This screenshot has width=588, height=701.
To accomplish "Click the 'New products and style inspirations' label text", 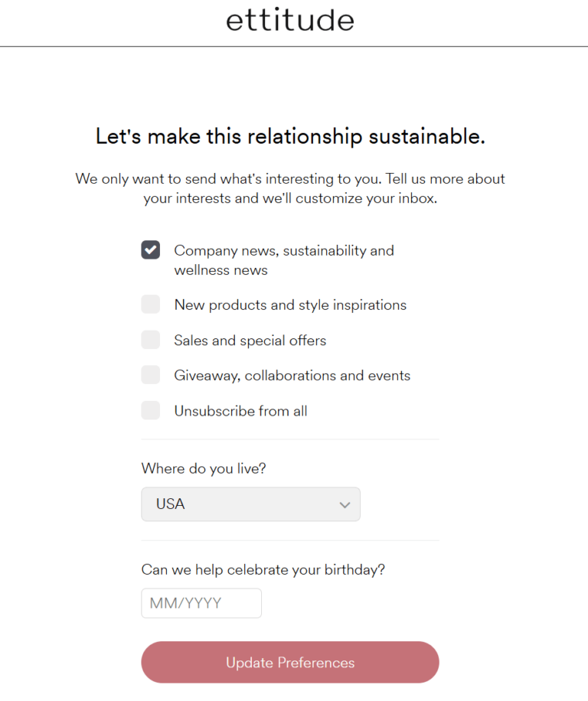I will pyautogui.click(x=290, y=305).
